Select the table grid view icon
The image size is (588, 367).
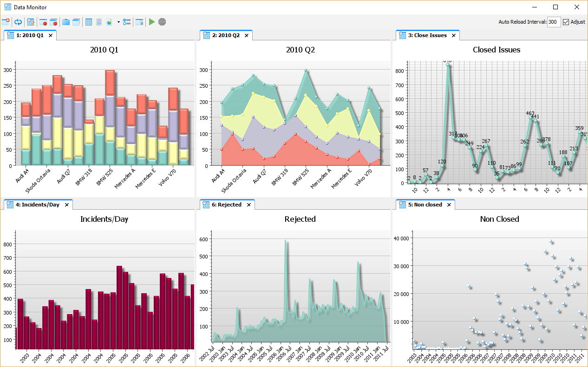coord(88,21)
